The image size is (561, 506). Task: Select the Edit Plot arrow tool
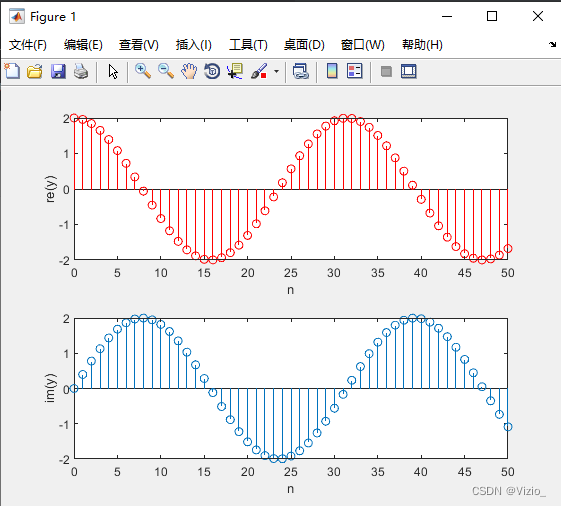tap(113, 72)
